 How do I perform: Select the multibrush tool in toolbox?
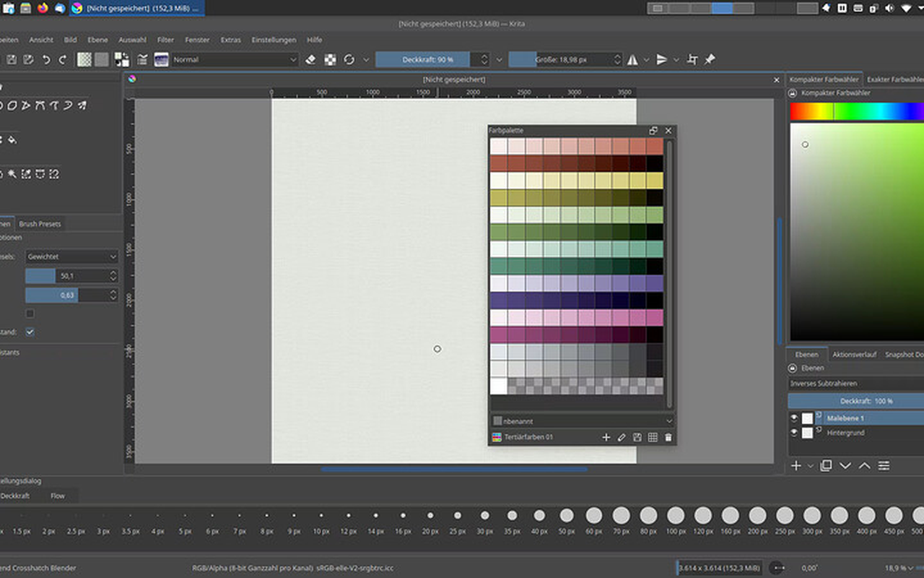tap(82, 105)
